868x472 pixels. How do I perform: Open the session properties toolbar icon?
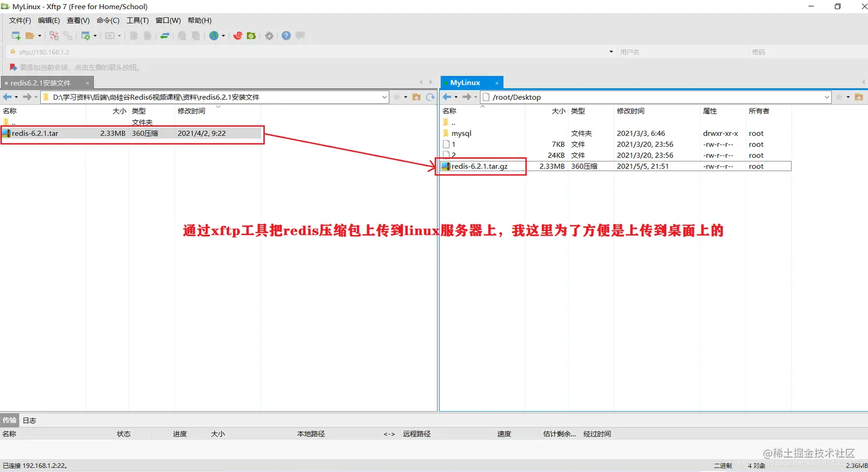(x=86, y=36)
